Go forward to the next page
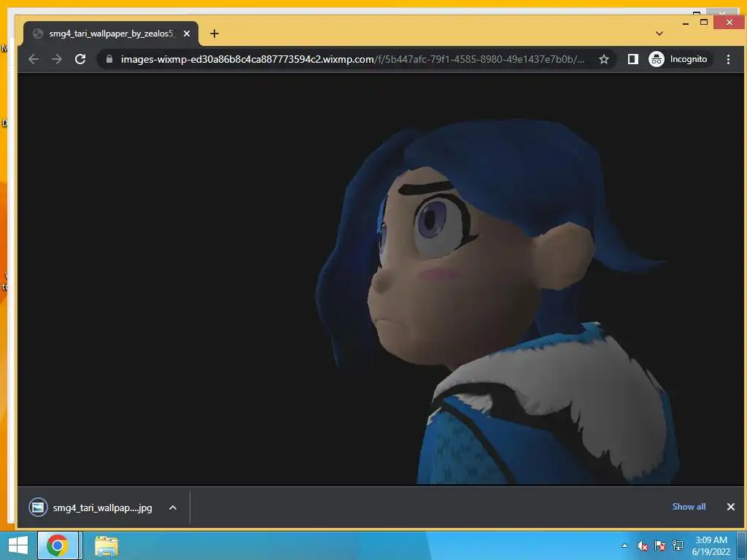The image size is (747, 560). pyautogui.click(x=57, y=59)
